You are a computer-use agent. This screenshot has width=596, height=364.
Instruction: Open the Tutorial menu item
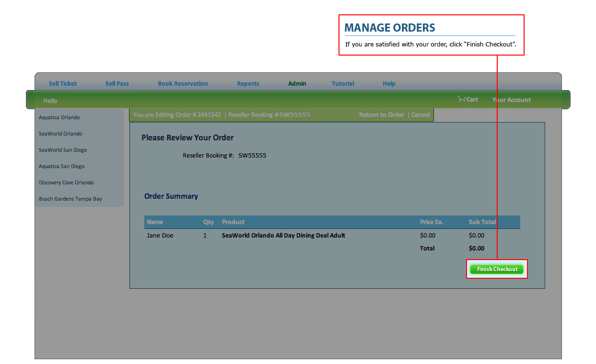point(343,83)
